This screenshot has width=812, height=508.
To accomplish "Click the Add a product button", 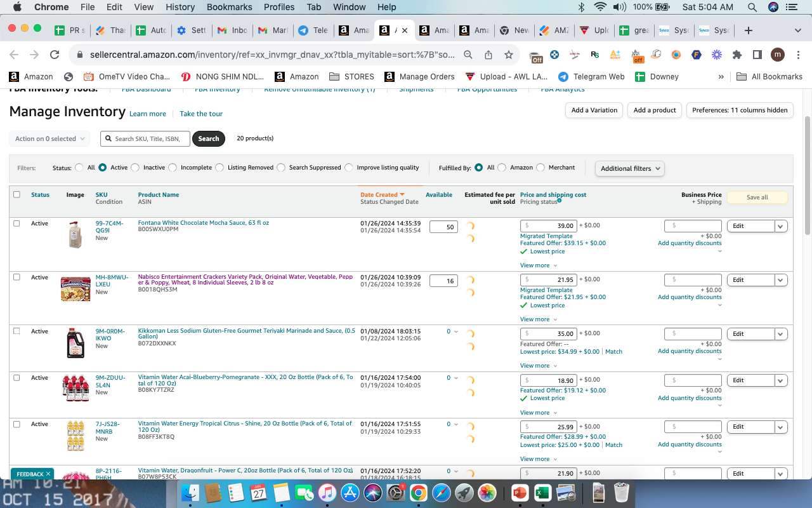I will (655, 110).
